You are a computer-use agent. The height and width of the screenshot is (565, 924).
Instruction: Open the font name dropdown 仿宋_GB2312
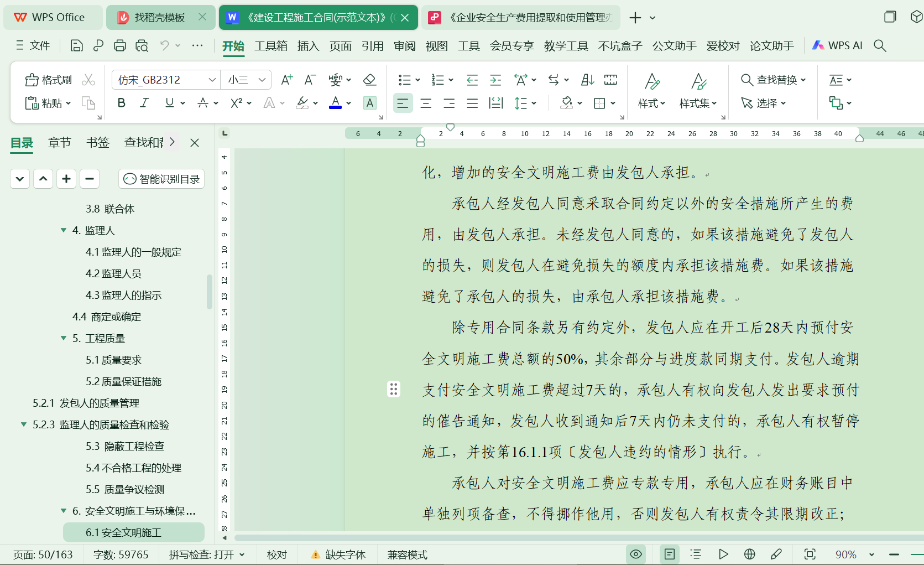coord(212,80)
